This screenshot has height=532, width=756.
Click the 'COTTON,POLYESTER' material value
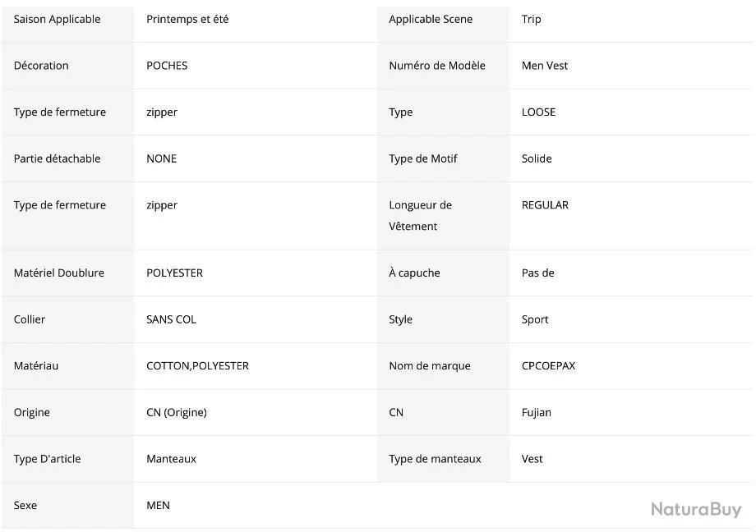[197, 366]
